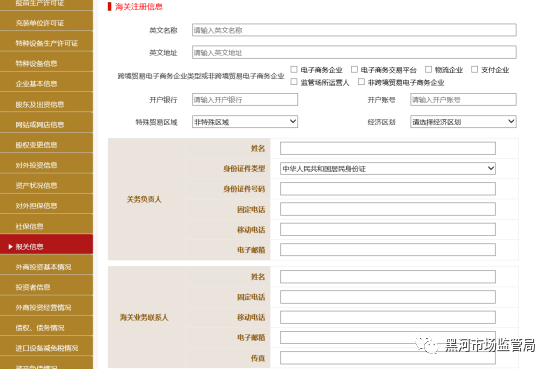This screenshot has height=370, width=553.
Task: Click 海关业务联系人 姓名 field
Action: pos(388,277)
